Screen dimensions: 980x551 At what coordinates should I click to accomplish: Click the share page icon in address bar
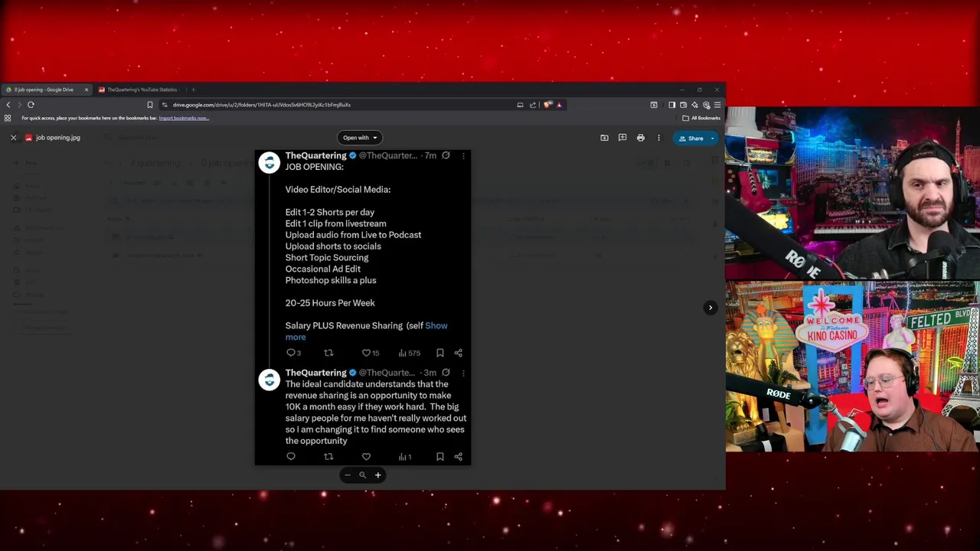pos(533,105)
